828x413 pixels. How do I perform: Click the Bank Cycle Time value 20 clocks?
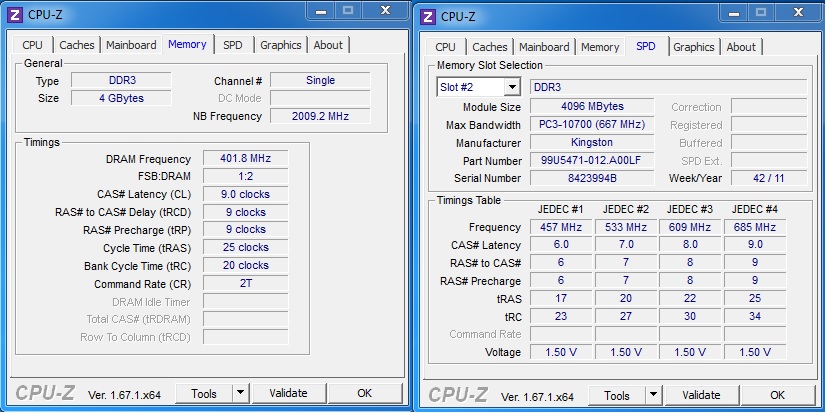pyautogui.click(x=246, y=266)
